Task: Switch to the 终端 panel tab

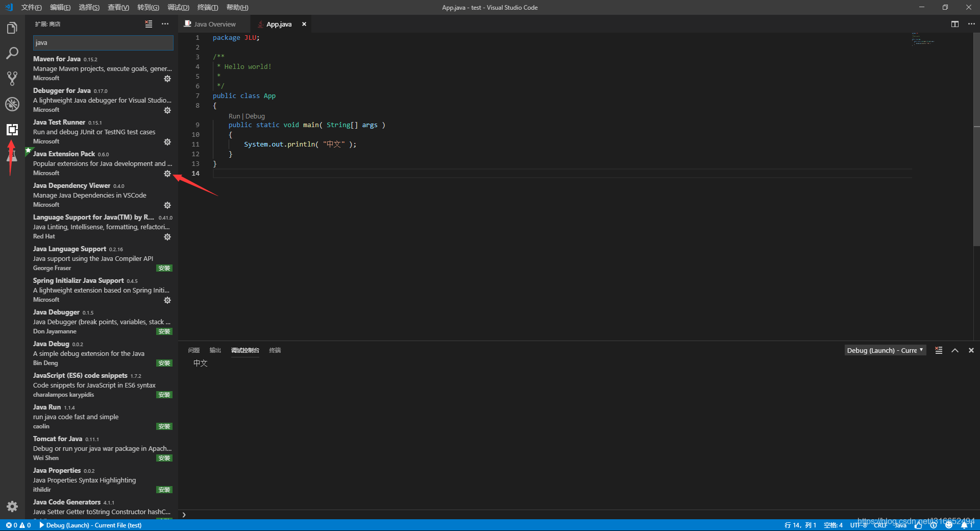Action: [x=275, y=350]
